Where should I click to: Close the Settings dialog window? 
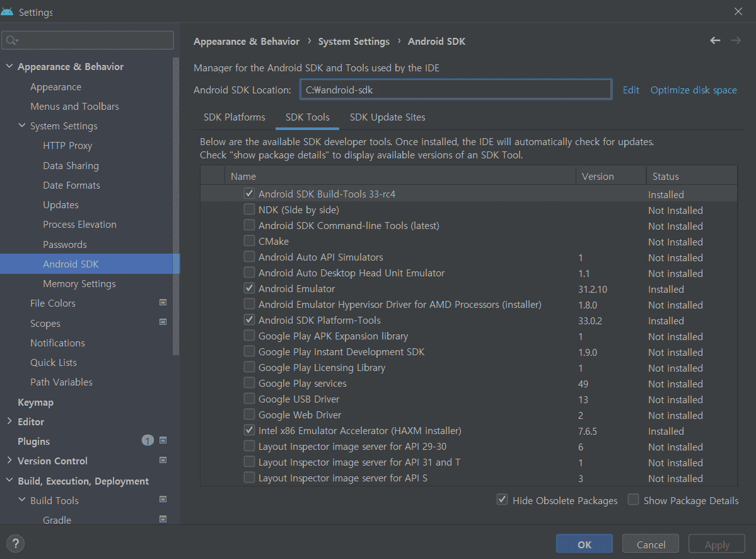[x=738, y=11]
